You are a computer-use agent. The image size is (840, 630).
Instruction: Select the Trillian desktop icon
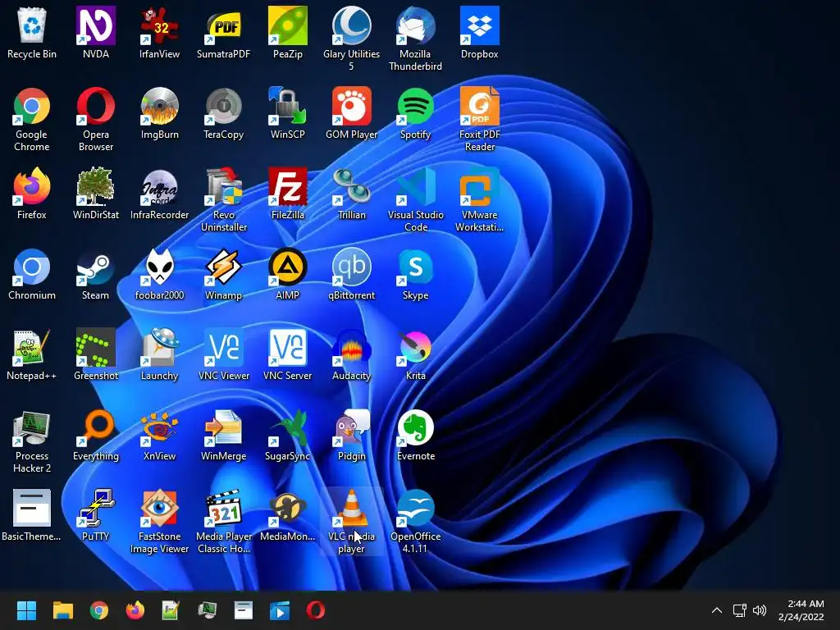[x=351, y=186]
